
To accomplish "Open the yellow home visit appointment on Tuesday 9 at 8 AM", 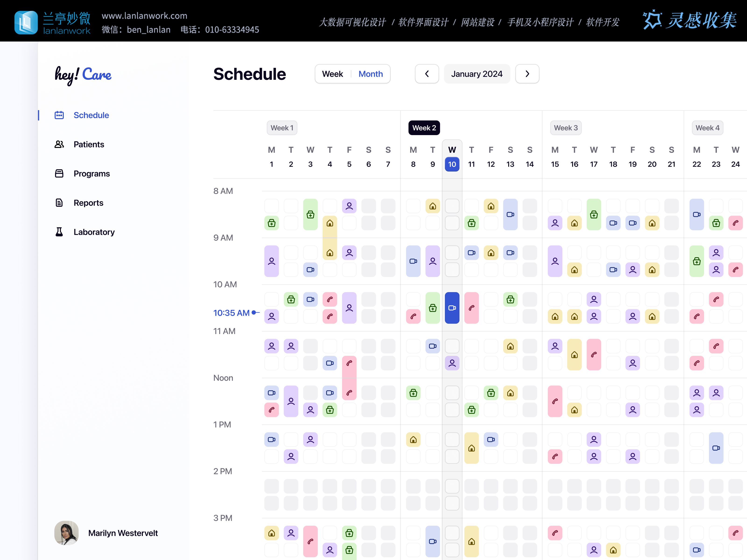I will pyautogui.click(x=433, y=206).
